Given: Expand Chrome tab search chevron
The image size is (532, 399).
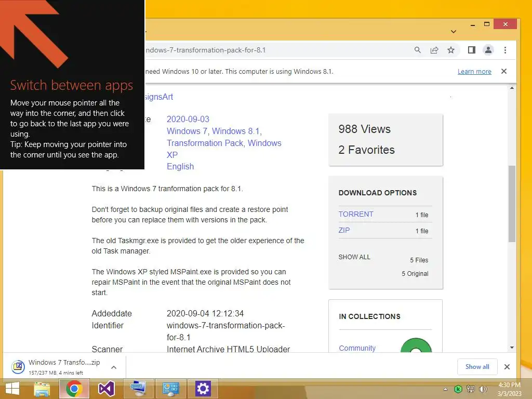Looking at the screenshot, I should [x=453, y=32].
